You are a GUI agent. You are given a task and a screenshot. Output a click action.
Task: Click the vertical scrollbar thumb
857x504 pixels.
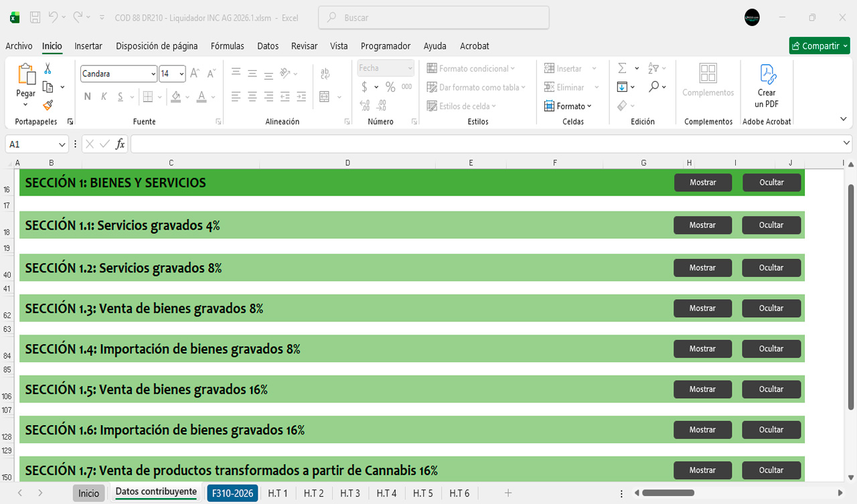point(851,295)
